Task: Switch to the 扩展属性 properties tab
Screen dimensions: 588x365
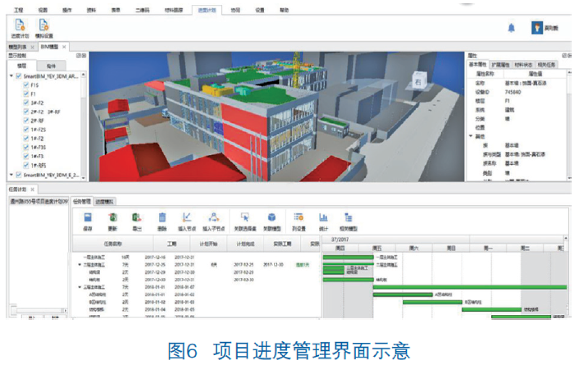Action: (x=500, y=65)
